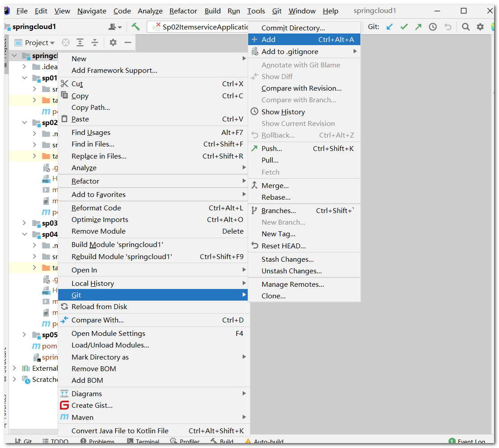Click Collapse All in Project panel
Screen dimensions: 499x448
pos(95,42)
